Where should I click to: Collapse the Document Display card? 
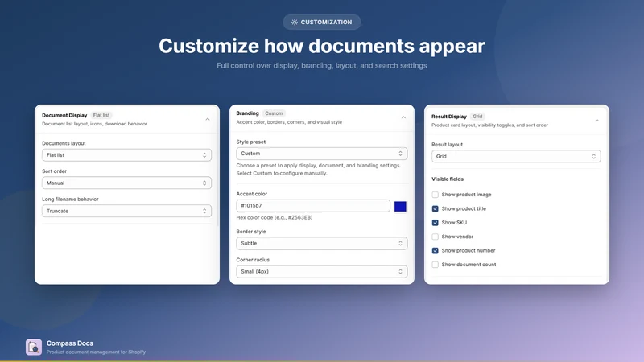pos(208,119)
